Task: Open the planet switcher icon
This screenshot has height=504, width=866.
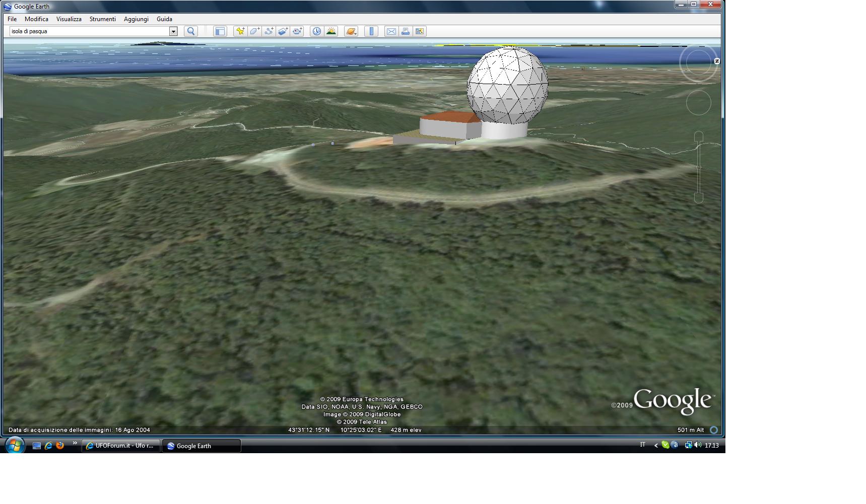Action: coord(351,31)
